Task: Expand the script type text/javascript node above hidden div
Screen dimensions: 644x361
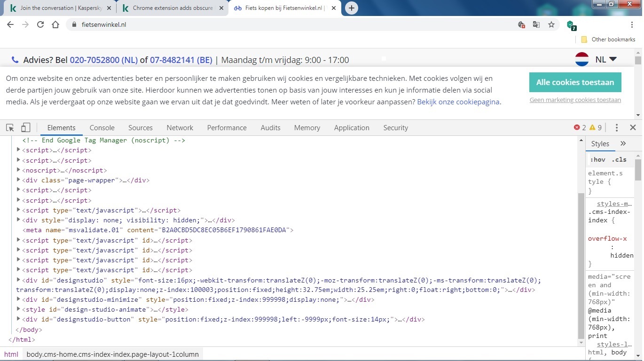Action: (18, 210)
